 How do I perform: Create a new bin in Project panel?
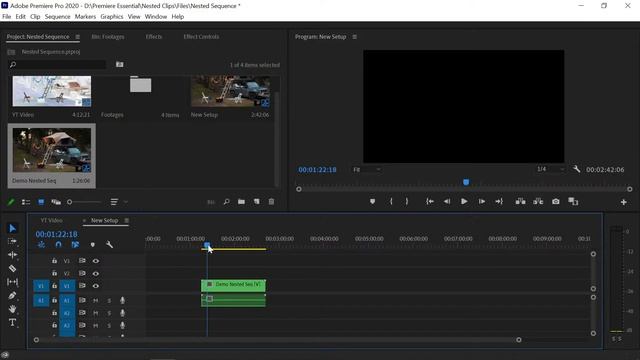241,202
